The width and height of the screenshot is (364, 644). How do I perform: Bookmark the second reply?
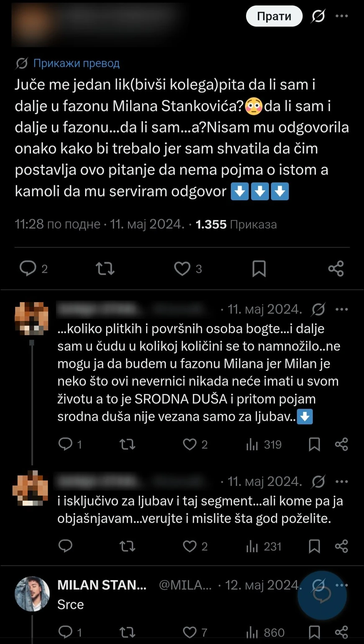[x=314, y=546]
